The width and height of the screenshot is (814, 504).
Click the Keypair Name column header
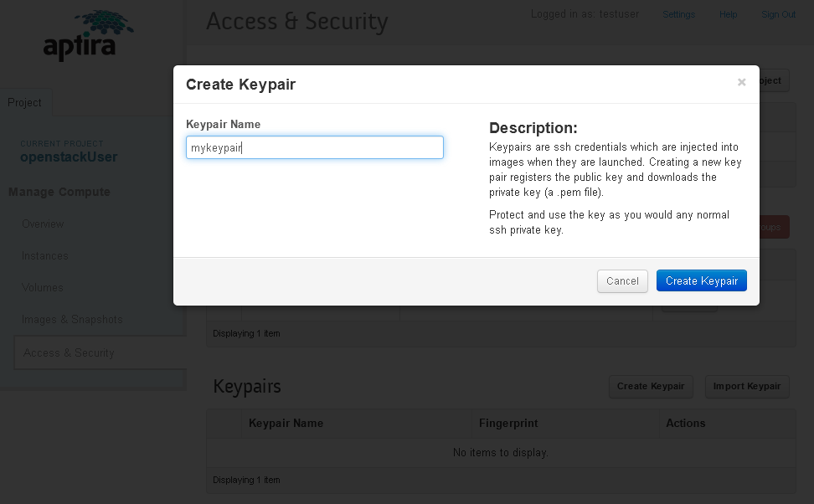(x=286, y=423)
